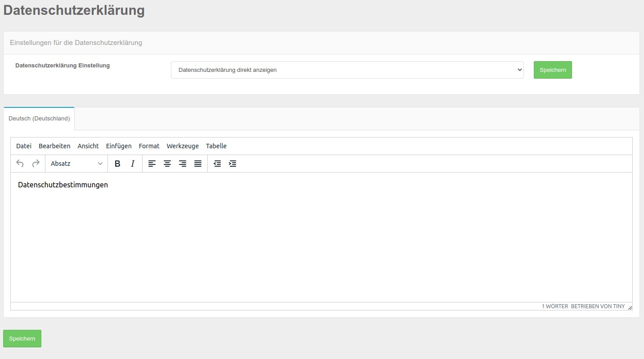Open the Tabelle menu in the editor
Viewport: 644px width, 359px height.
[x=216, y=146]
